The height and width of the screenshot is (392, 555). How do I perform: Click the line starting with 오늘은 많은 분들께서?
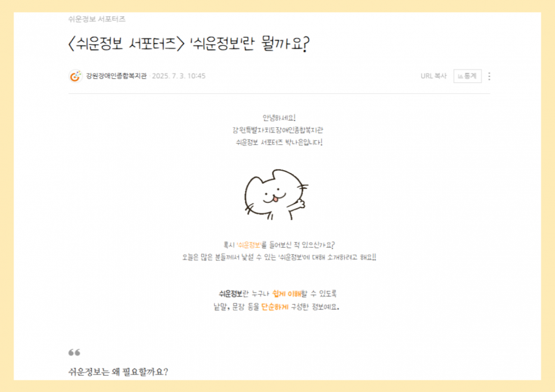click(279, 258)
